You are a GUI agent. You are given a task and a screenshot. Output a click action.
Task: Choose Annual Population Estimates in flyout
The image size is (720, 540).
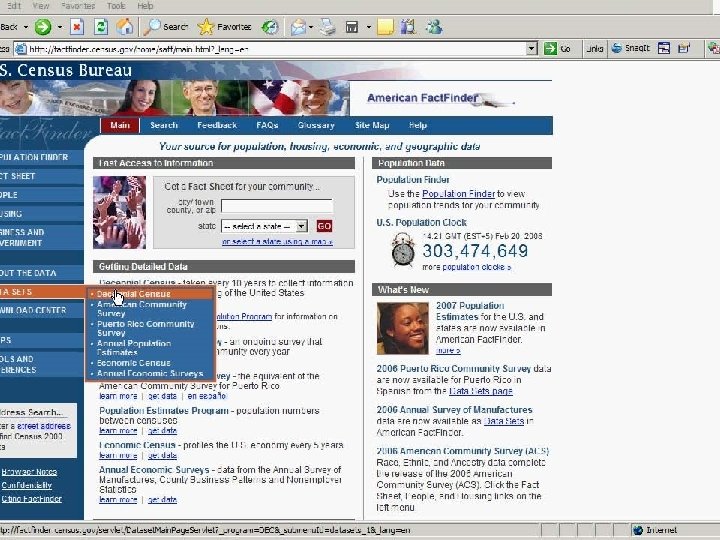click(x=134, y=348)
